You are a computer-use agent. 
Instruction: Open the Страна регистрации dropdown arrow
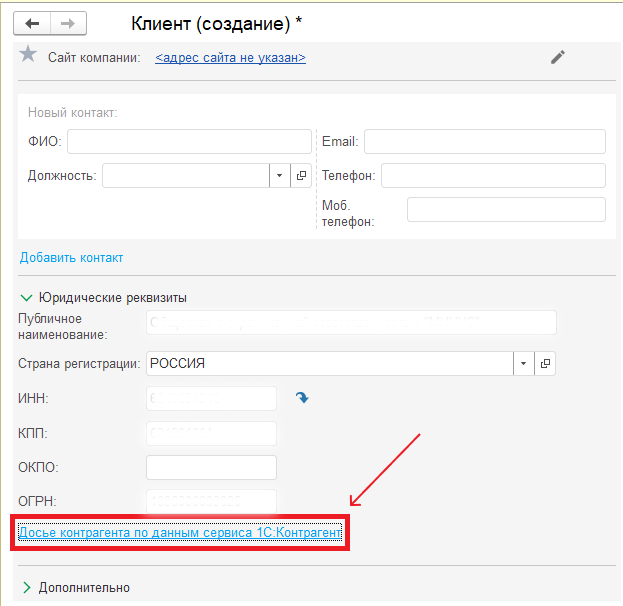click(x=523, y=363)
